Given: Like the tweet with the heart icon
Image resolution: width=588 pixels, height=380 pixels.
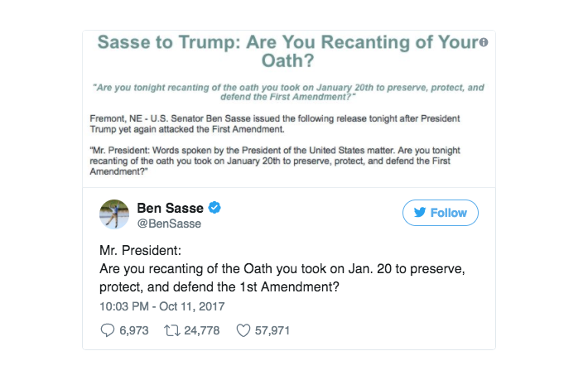Looking at the screenshot, I should pyautogui.click(x=243, y=330).
